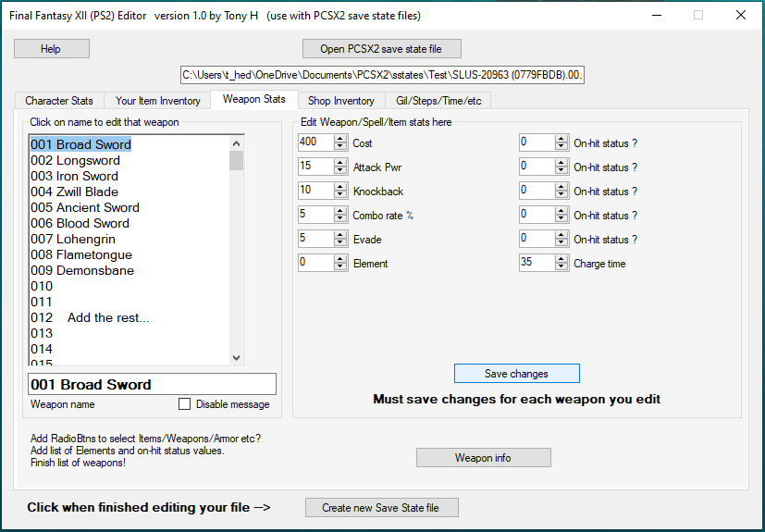Click weapon list scrollbar down arrow
Image resolution: width=765 pixels, height=532 pixels.
236,358
